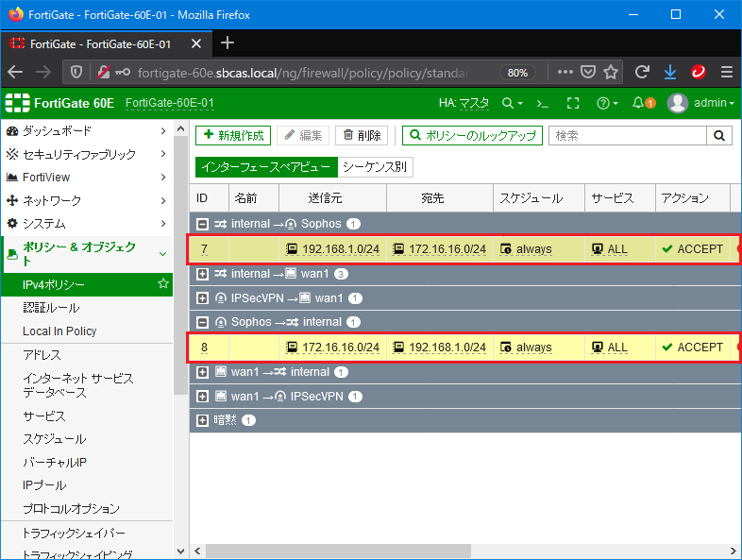Bookmark this page with the star icon

point(611,73)
